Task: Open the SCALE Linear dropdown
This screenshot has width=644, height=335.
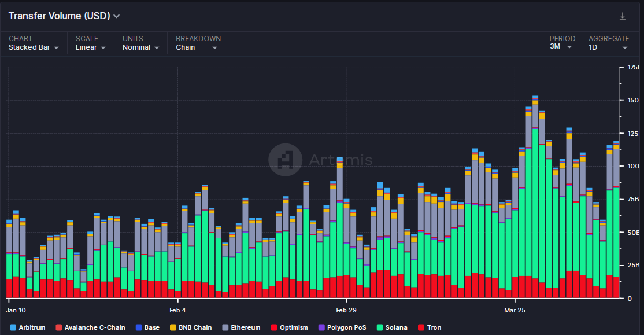Action: (90, 43)
